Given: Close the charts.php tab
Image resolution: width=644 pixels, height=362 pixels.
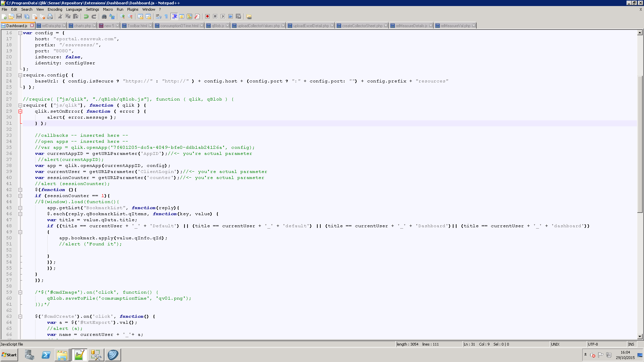Looking at the screenshot, I should point(94,25).
